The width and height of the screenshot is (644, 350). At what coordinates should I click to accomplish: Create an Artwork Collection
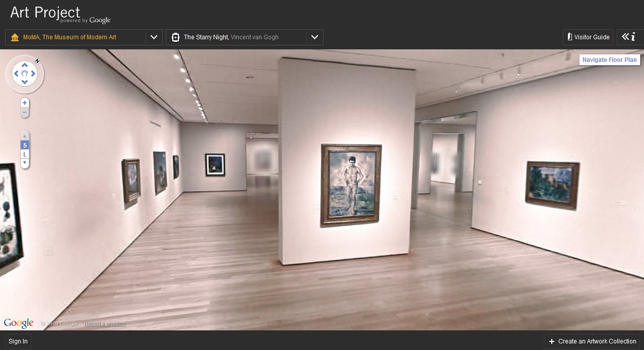(592, 341)
